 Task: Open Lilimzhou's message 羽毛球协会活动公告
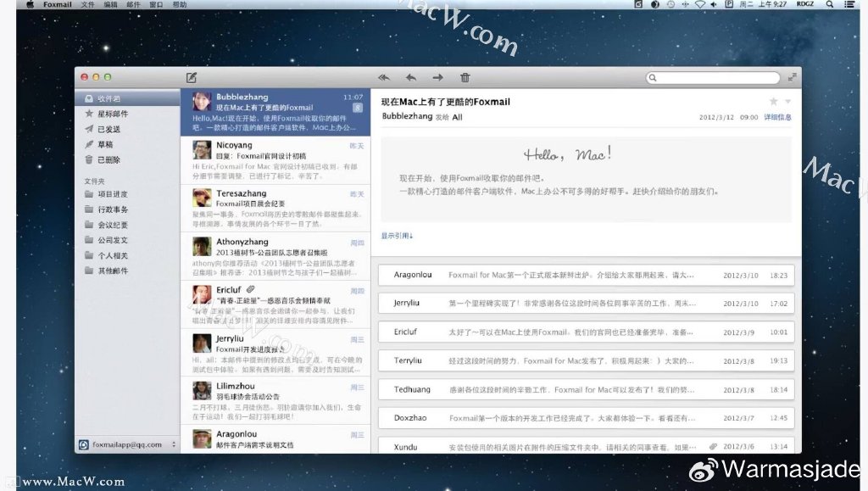(275, 401)
